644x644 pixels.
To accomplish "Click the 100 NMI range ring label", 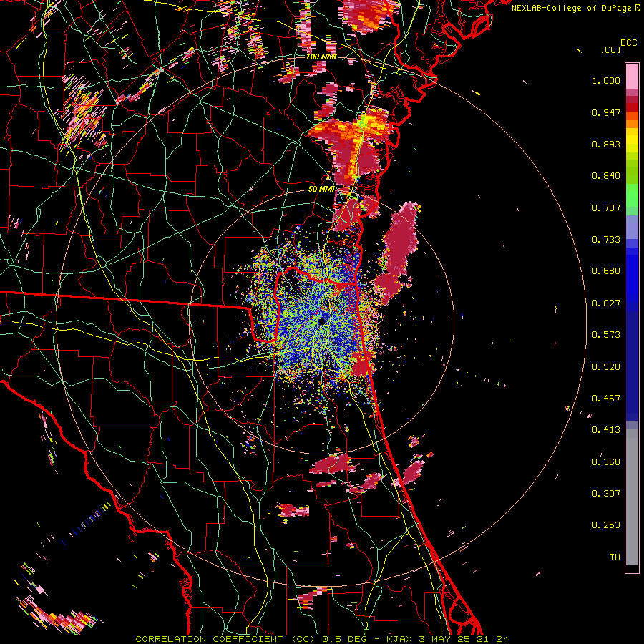I will click(x=321, y=57).
